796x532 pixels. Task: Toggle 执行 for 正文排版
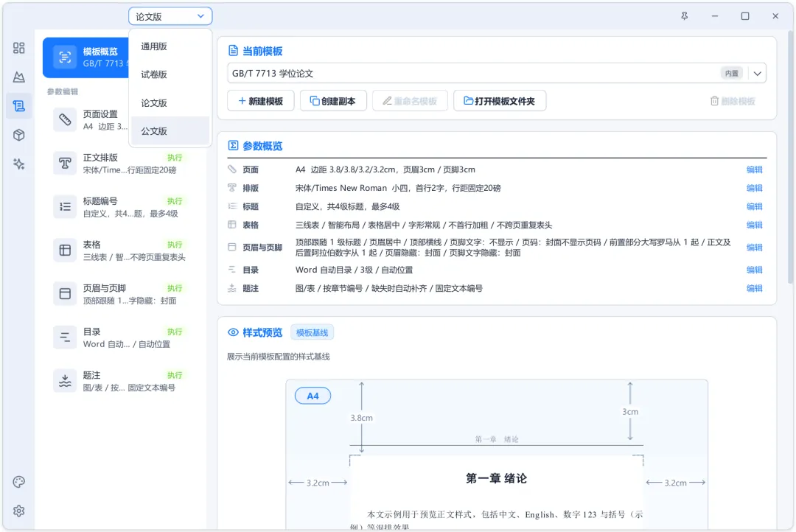tap(175, 158)
